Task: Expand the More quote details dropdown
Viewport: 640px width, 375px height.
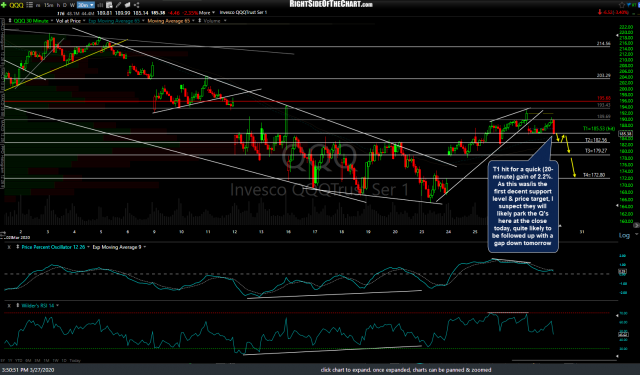Action: 206,13
